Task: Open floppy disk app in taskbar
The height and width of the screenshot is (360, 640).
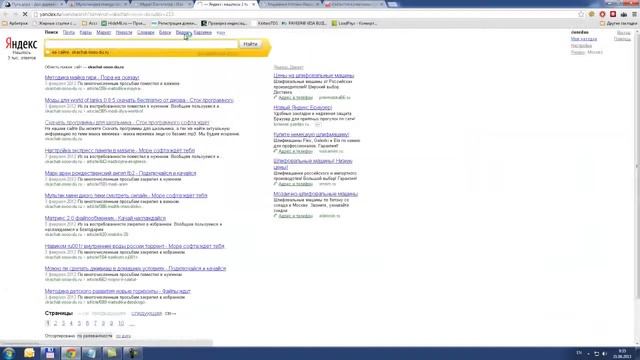Action: pyautogui.click(x=50, y=353)
